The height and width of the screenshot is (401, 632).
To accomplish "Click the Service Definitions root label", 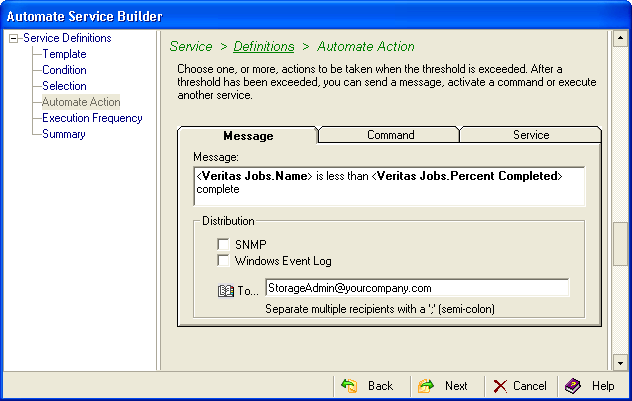I will coord(67,38).
